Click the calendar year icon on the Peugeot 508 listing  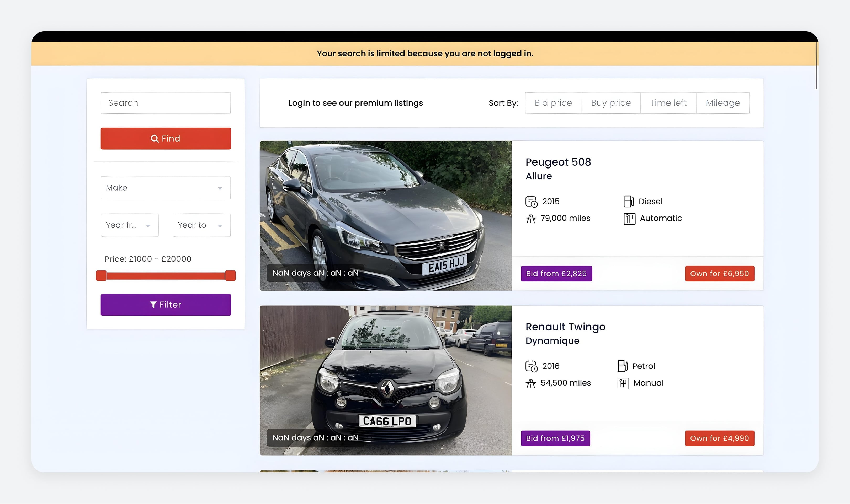pyautogui.click(x=531, y=201)
